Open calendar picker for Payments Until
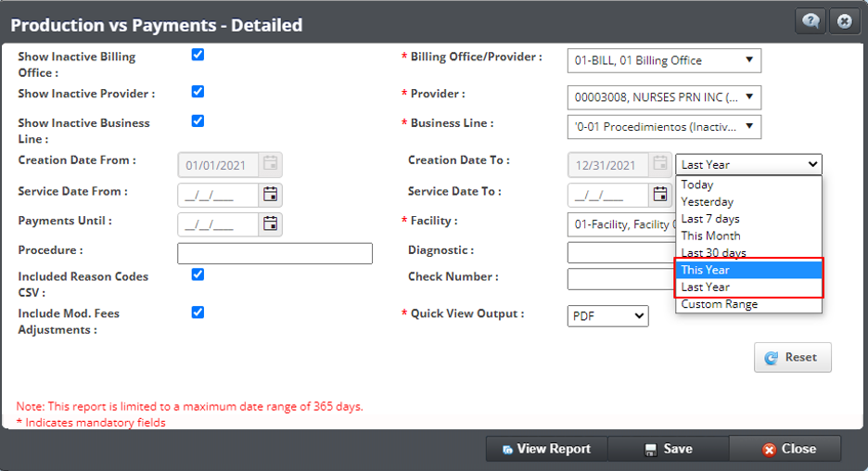The image size is (868, 471). pyautogui.click(x=270, y=223)
